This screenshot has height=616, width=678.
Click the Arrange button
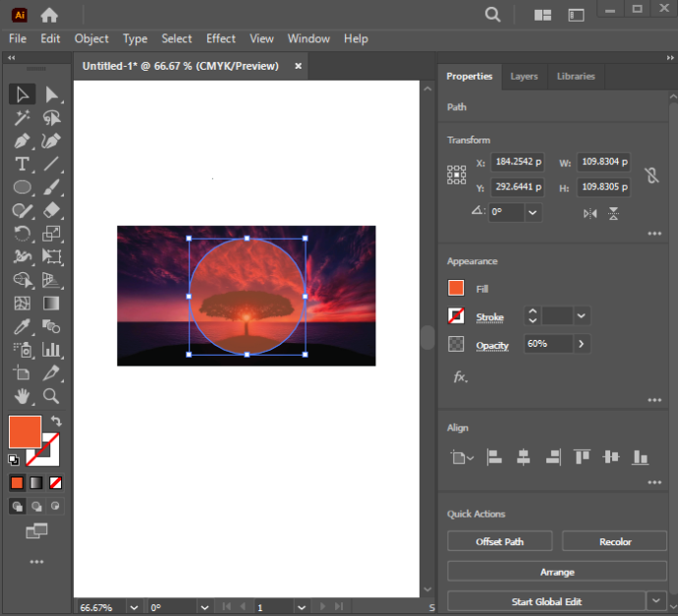coord(557,572)
